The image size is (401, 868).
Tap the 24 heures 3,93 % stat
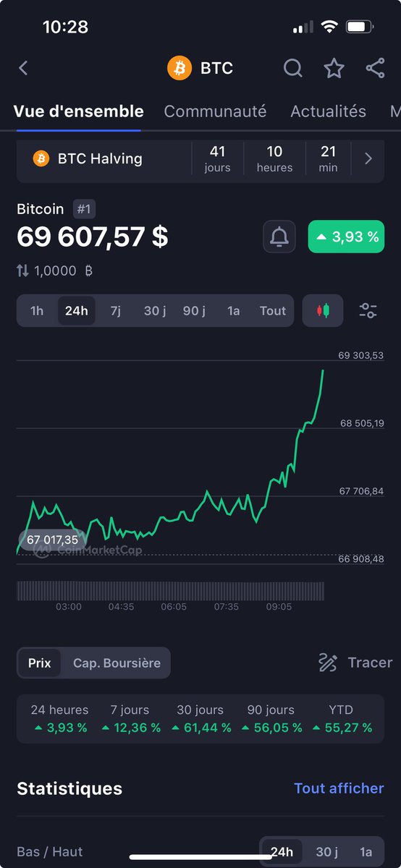[59, 719]
